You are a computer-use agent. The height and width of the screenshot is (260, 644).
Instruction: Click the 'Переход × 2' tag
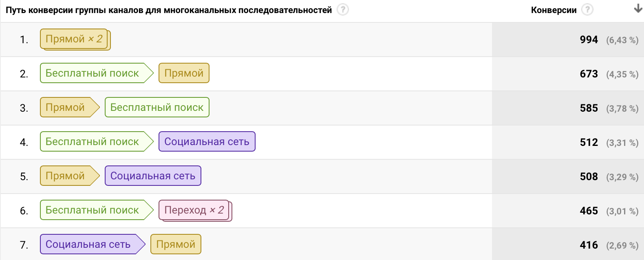(194, 210)
